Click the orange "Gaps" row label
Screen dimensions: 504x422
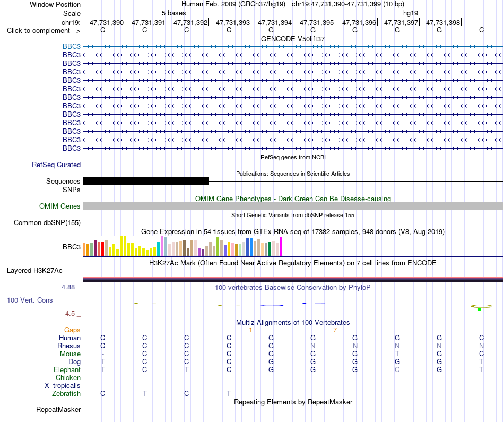[x=72, y=330]
